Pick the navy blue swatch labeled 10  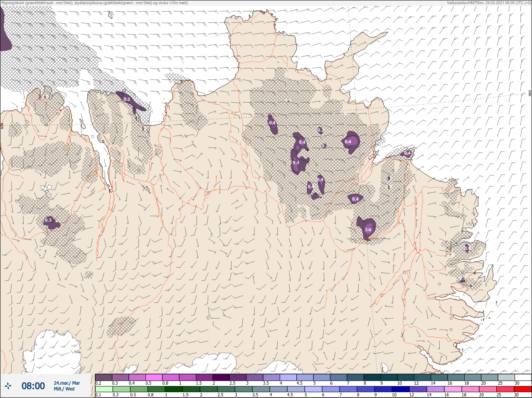[401, 389]
